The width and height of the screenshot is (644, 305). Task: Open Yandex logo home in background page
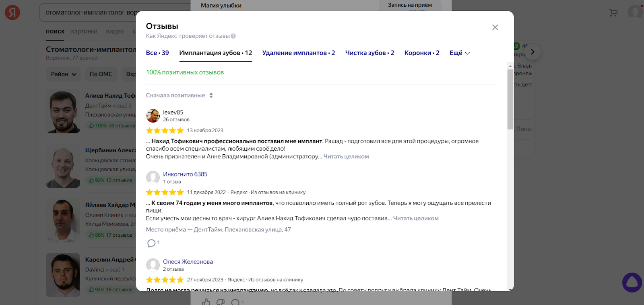pyautogui.click(x=12, y=13)
